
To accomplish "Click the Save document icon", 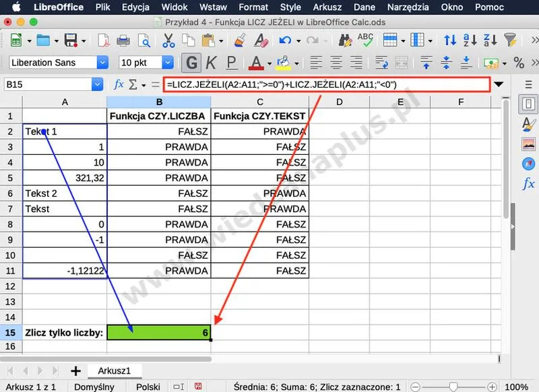I will click(71, 40).
